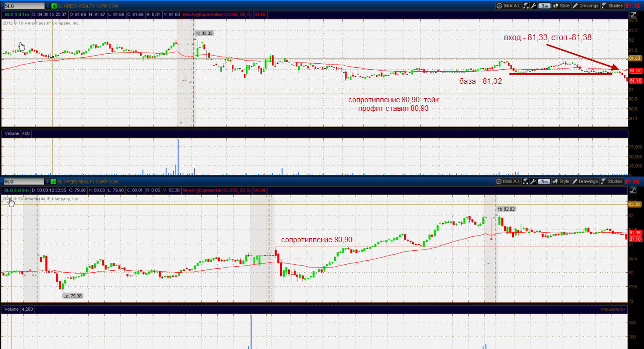Click the "Hi: 82.02" bubble on the 5-minute chart

click(506, 209)
